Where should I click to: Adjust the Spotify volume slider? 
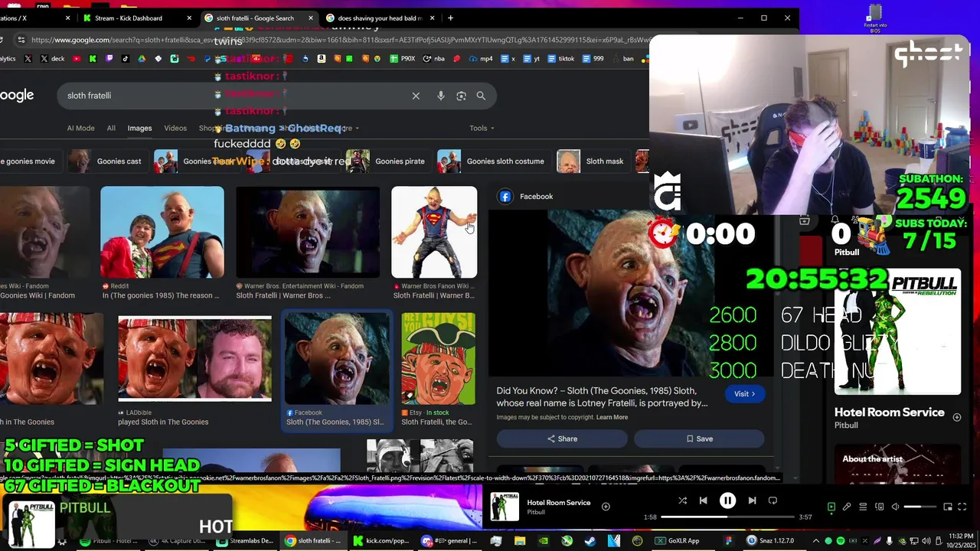(x=920, y=507)
